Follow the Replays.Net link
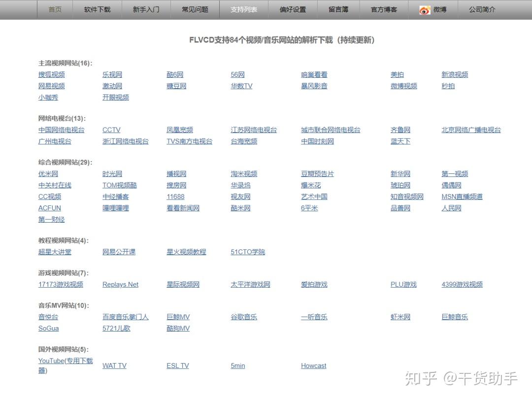The image size is (532, 400). pyautogui.click(x=120, y=285)
